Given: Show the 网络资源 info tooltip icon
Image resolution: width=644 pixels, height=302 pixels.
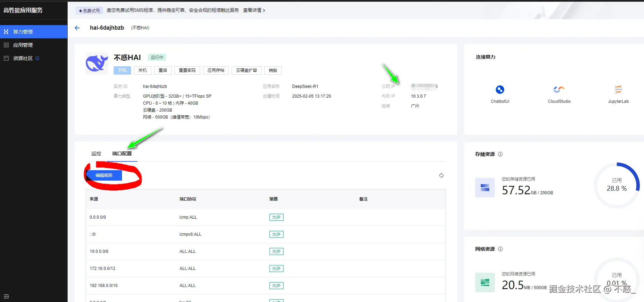Looking at the screenshot, I should 500,249.
